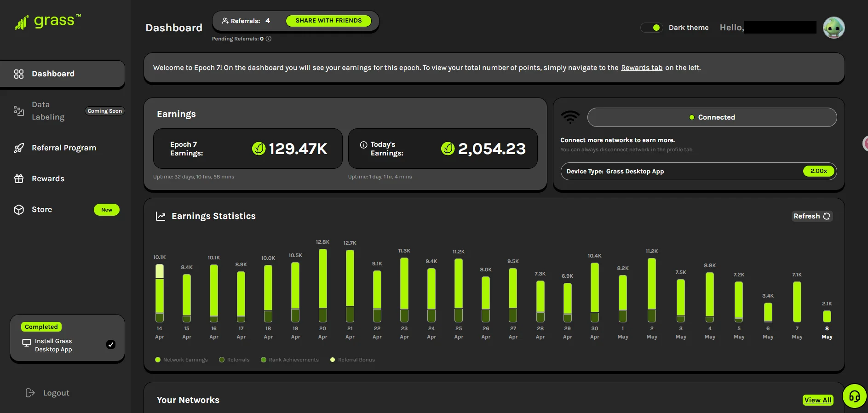Image resolution: width=868 pixels, height=413 pixels.
Task: Click the 25 Apr earnings bar
Action: tap(459, 290)
